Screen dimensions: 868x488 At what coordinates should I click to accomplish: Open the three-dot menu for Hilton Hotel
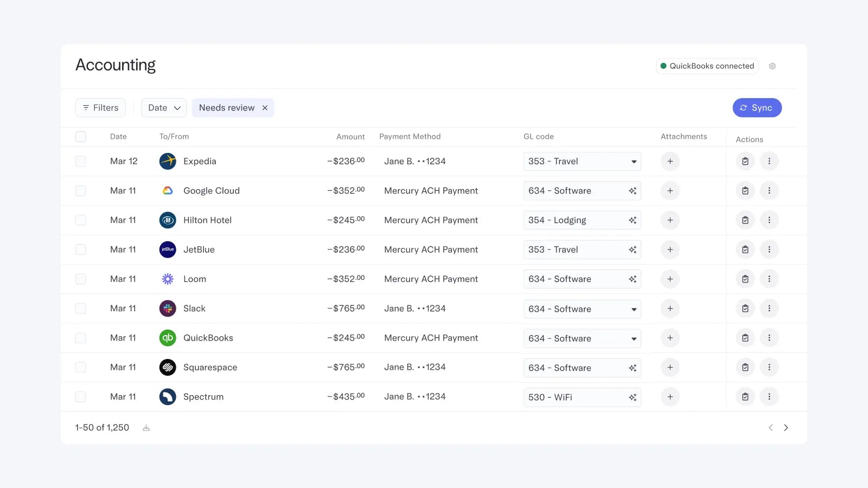[769, 220]
